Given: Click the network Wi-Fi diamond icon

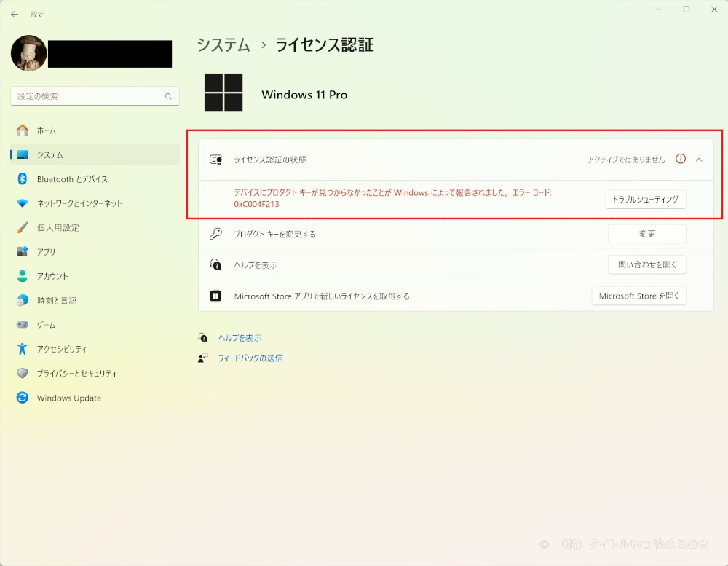Looking at the screenshot, I should [x=23, y=203].
